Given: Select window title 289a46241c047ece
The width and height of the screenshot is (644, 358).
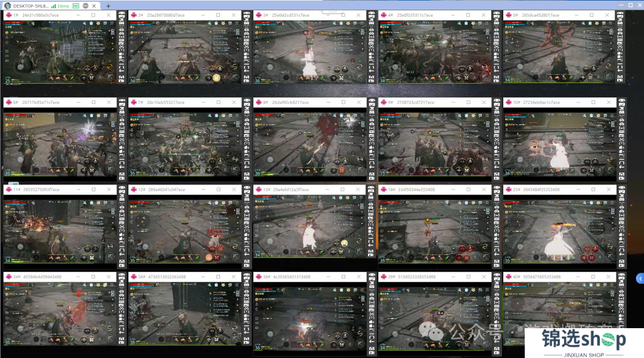Looking at the screenshot, I should (x=166, y=190).
